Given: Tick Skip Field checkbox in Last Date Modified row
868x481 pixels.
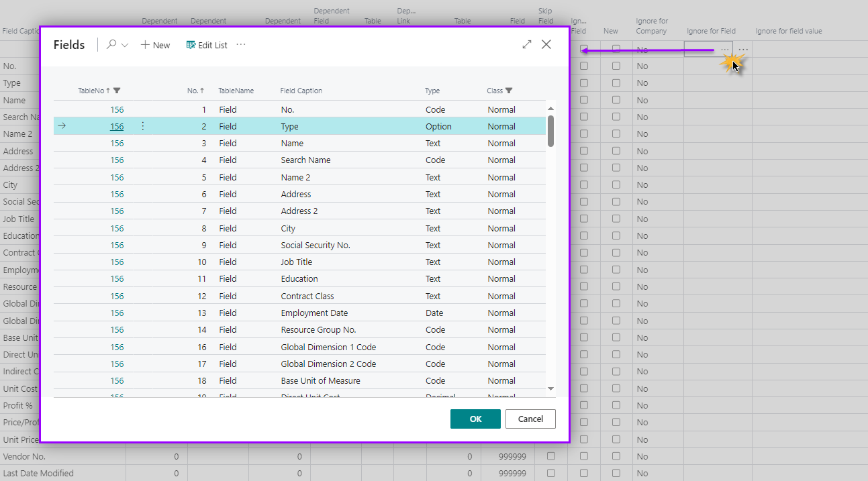Looking at the screenshot, I should pos(551,473).
